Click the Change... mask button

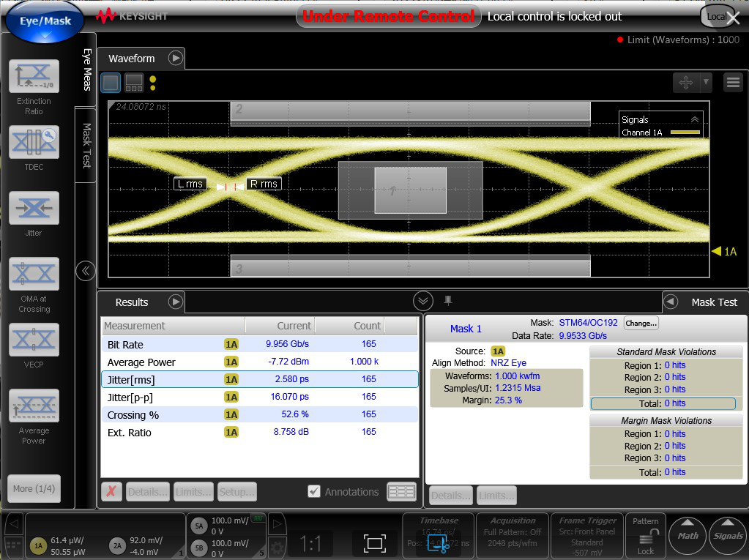(x=641, y=323)
